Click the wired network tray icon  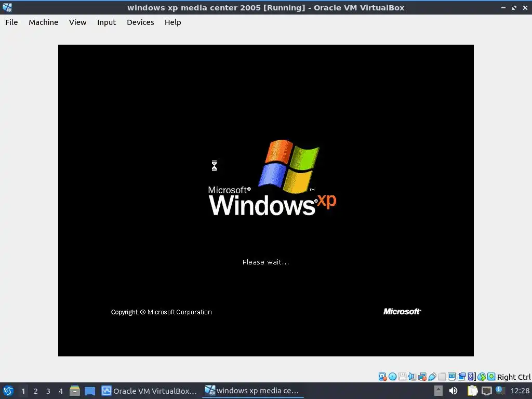point(486,391)
